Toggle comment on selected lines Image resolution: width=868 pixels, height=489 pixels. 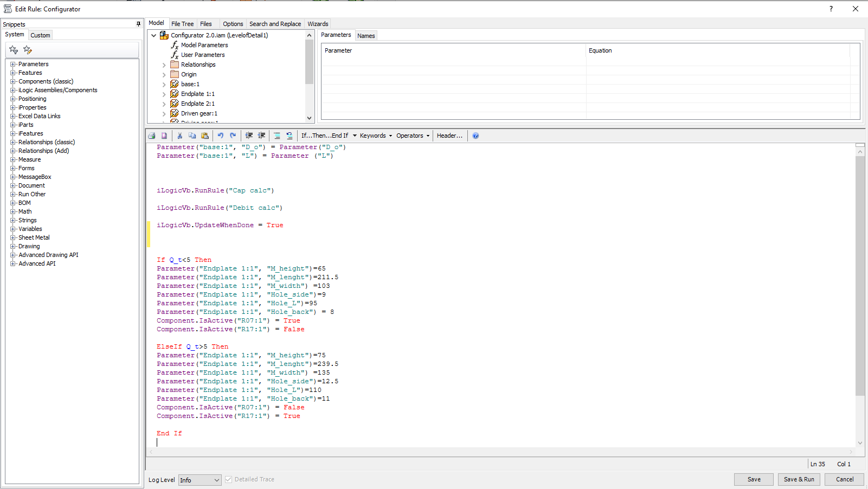(x=277, y=136)
